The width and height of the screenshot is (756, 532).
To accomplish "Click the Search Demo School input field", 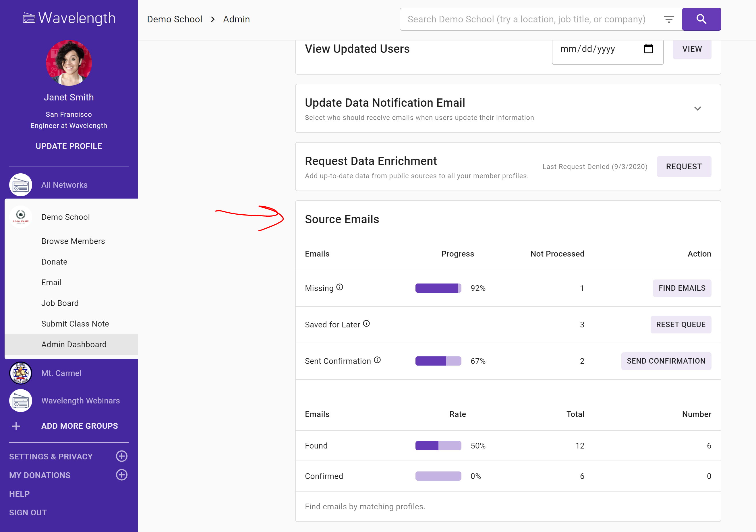I will (x=527, y=19).
